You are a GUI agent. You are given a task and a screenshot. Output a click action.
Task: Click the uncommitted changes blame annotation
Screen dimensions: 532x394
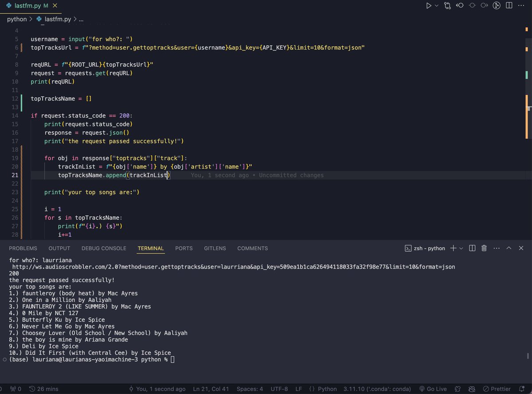click(x=257, y=175)
